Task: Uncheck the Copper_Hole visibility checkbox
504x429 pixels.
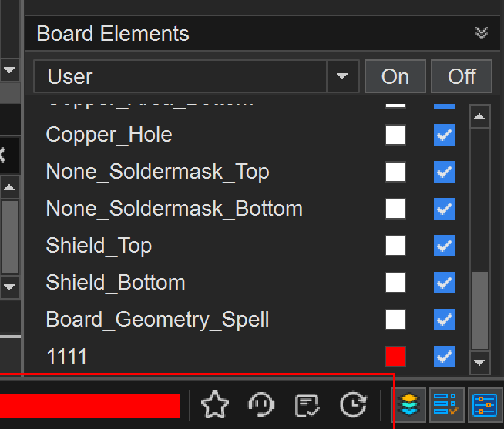Action: click(x=445, y=135)
